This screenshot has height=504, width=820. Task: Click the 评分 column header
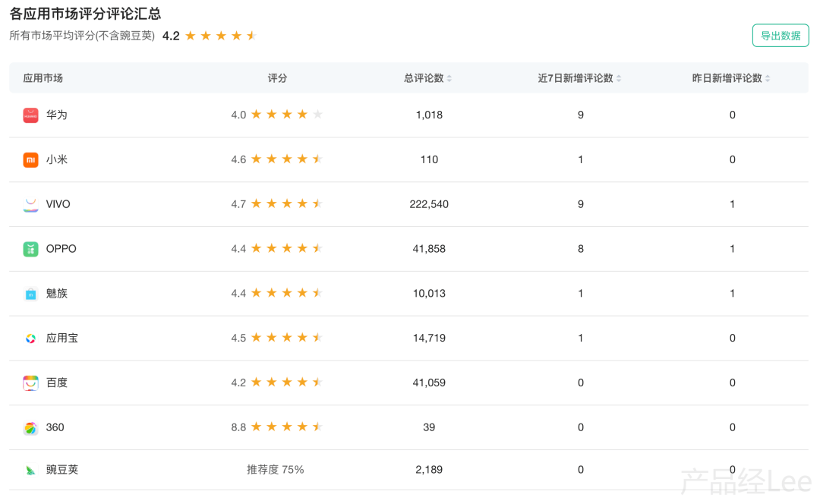(x=277, y=78)
